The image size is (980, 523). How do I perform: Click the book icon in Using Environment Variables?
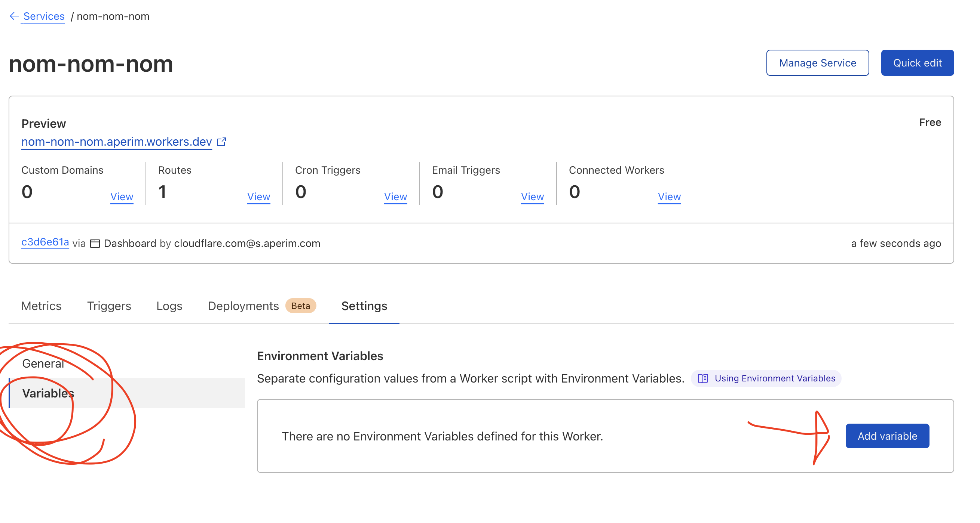coord(703,378)
